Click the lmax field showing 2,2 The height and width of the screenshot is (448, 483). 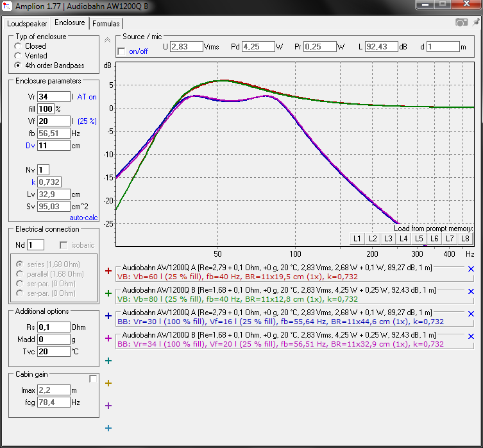(x=54, y=390)
